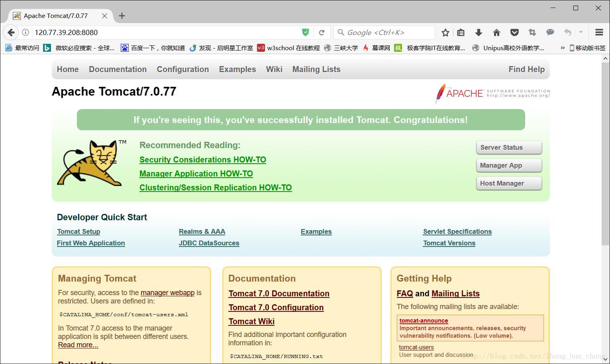Open Mailing Lists in the top navigation bar
The image size is (610, 364).
pyautogui.click(x=316, y=69)
